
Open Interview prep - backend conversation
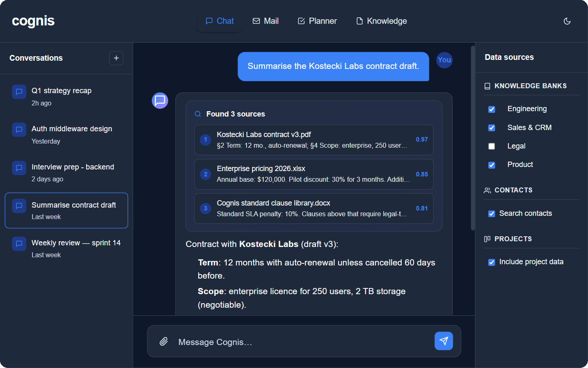click(66, 172)
